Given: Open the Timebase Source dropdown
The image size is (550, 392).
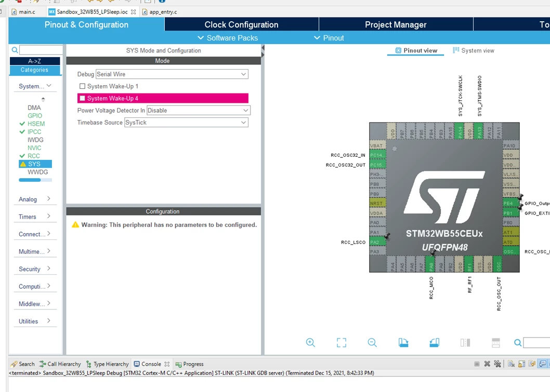Looking at the screenshot, I should tap(186, 123).
